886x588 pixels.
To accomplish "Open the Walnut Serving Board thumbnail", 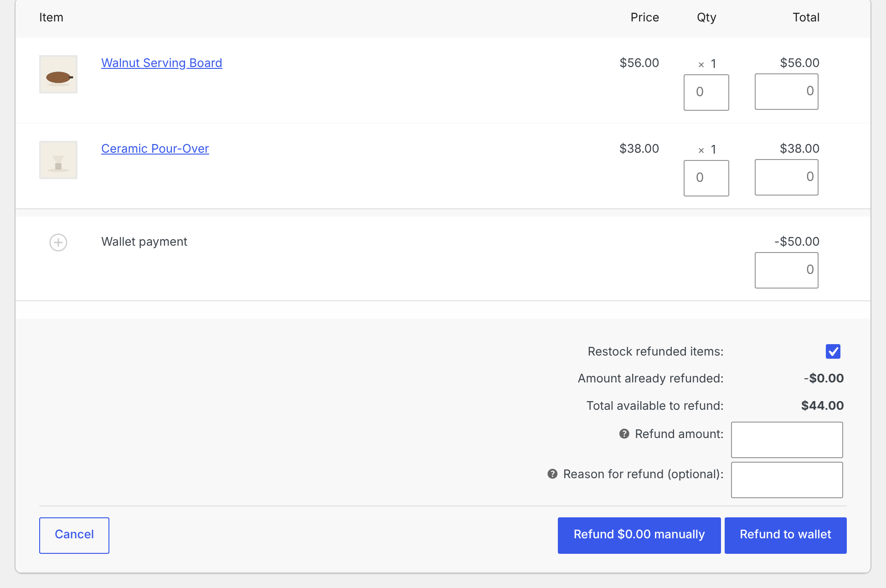I will tap(58, 74).
